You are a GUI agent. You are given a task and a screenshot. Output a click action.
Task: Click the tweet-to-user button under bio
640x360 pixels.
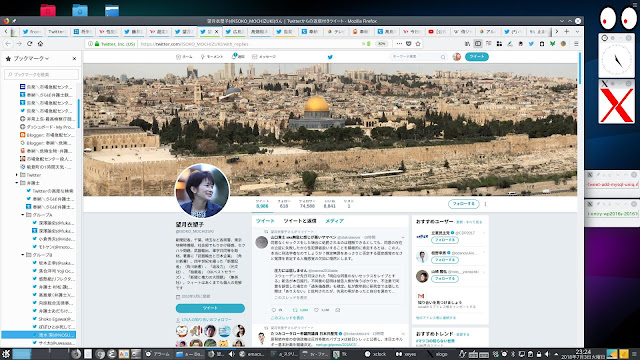(x=210, y=308)
